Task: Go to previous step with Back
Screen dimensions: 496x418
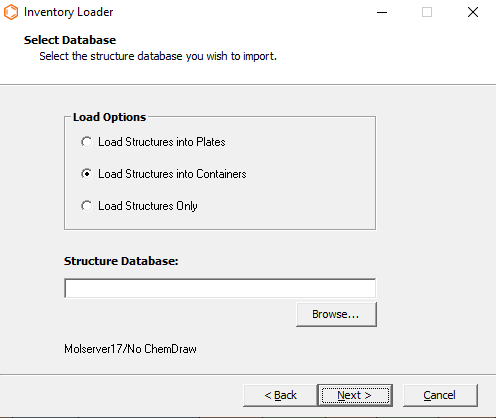Action: (280, 395)
